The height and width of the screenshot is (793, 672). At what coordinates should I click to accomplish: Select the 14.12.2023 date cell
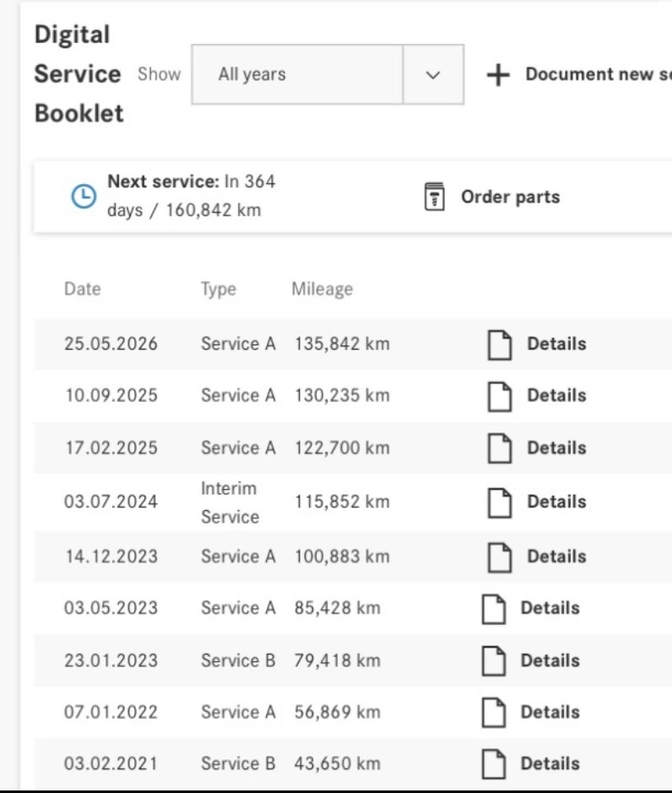[x=111, y=557]
